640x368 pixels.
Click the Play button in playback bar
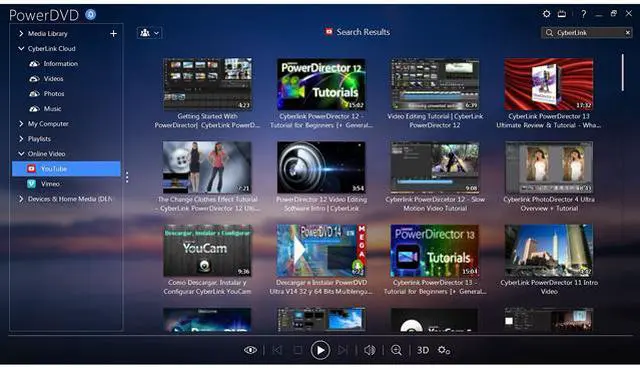(320, 350)
